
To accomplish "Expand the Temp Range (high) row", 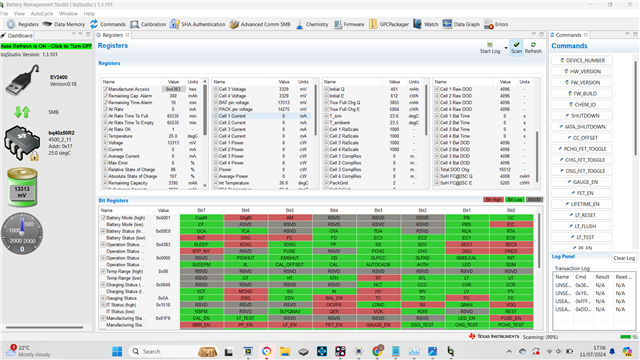I will pos(103,271).
